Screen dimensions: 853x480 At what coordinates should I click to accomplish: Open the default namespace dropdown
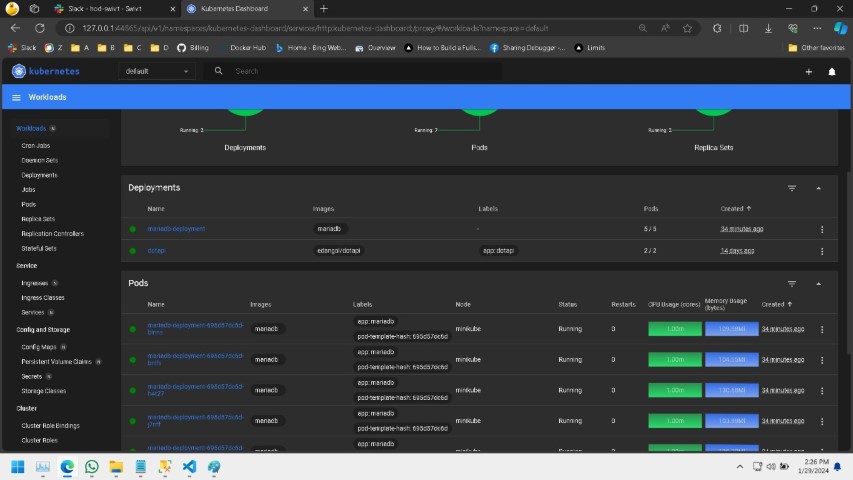[x=156, y=71]
